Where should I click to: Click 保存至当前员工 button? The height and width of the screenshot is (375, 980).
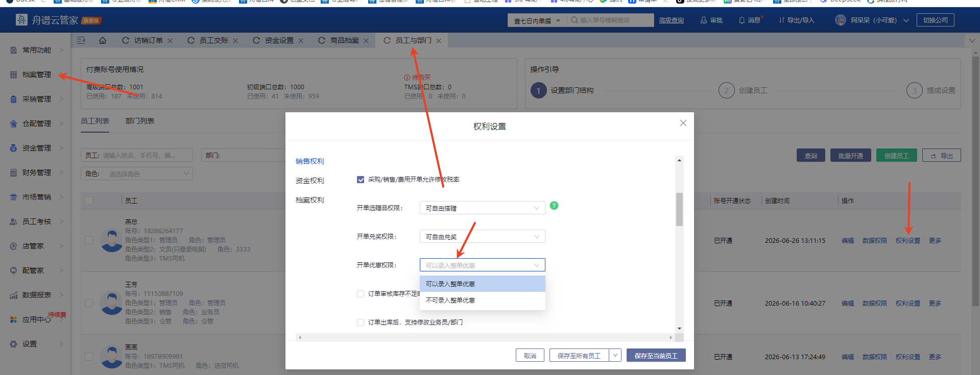tap(656, 355)
